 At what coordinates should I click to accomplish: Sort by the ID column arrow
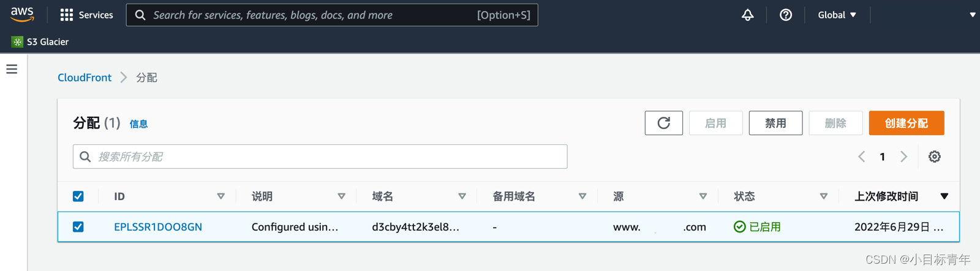221,196
